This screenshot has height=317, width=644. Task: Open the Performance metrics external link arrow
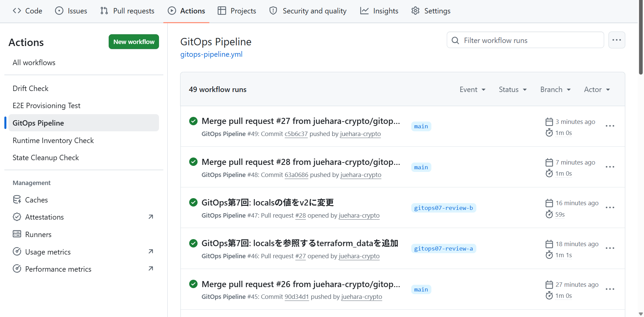(151, 269)
